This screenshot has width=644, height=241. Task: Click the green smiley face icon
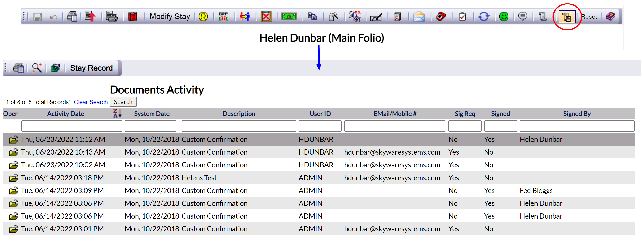[x=504, y=17]
